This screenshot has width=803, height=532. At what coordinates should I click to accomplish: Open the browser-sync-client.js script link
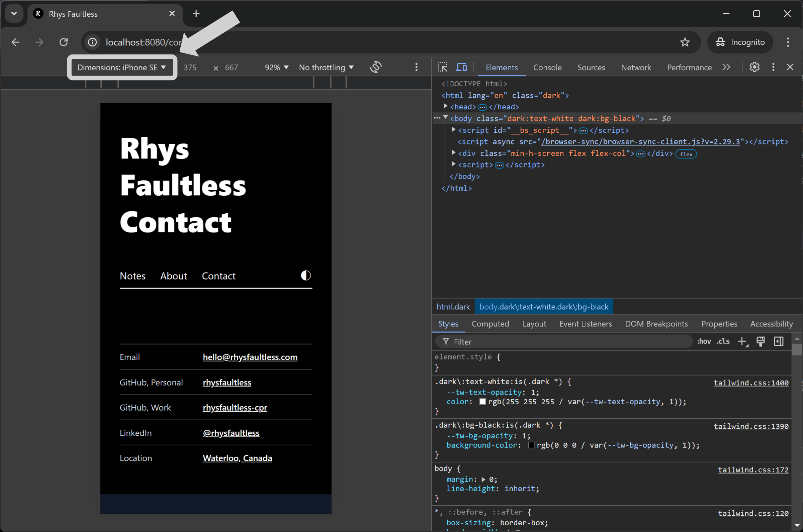640,141
